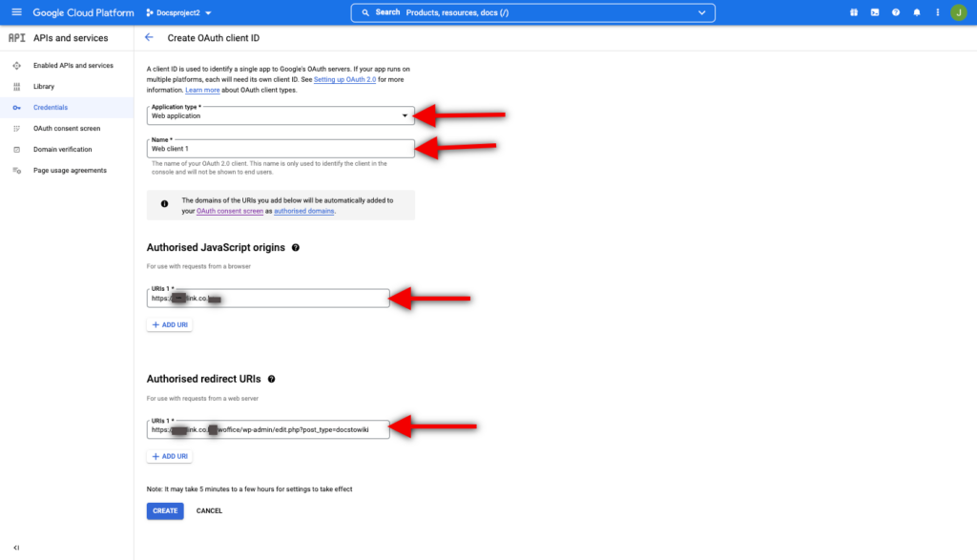
Task: Click help icon next to Authorised JavaScript origins
Action: tap(295, 248)
